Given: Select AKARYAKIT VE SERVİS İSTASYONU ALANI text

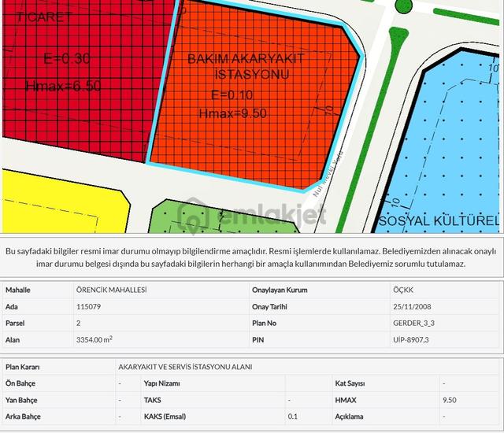Looking at the screenshot, I should pyautogui.click(x=185, y=367).
